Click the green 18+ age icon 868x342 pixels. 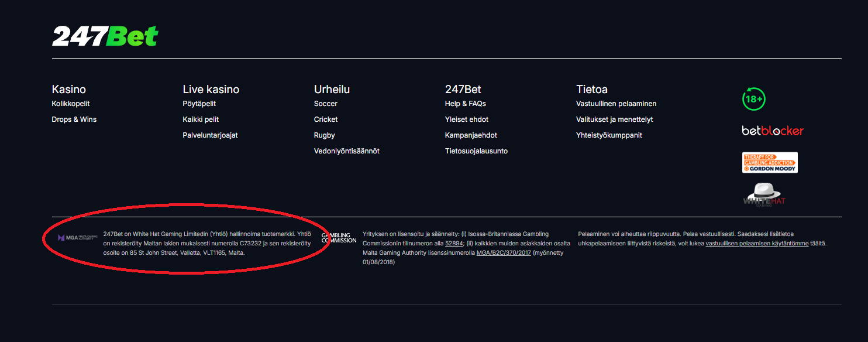[x=754, y=99]
